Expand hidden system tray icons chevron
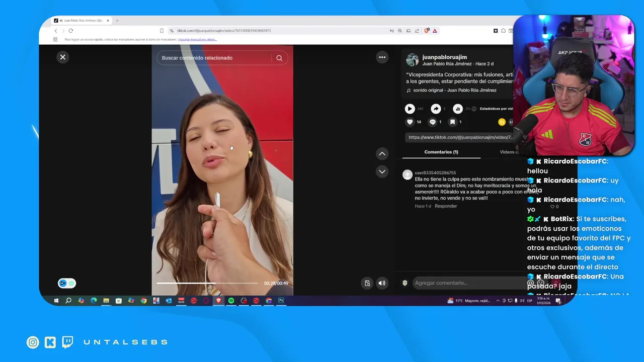This screenshot has height=362, width=644. pyautogui.click(x=498, y=301)
